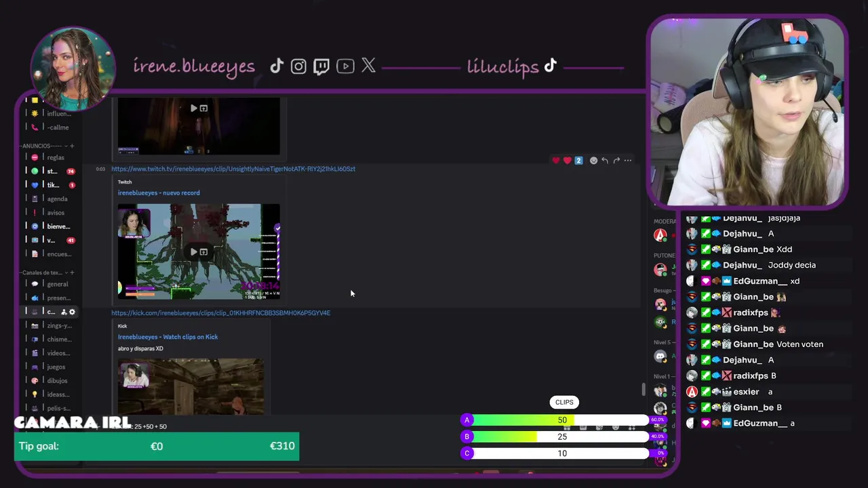
Task: Click the second heart quick-reaction icon
Action: pyautogui.click(x=568, y=161)
